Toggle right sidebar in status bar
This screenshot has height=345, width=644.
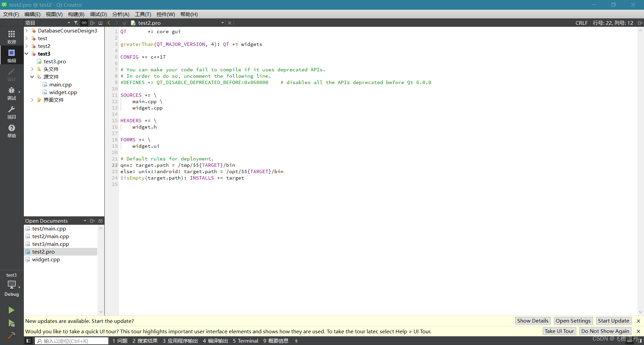(640, 341)
